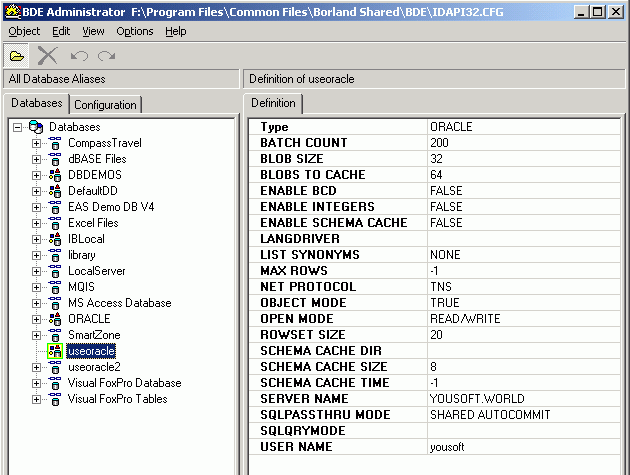This screenshot has width=630, height=475.
Task: Switch to the Configuration tab
Action: pyautogui.click(x=105, y=105)
